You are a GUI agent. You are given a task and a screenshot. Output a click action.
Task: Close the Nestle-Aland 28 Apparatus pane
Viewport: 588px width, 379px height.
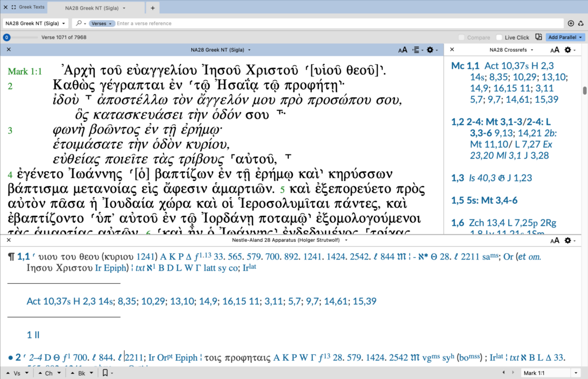[9, 240]
